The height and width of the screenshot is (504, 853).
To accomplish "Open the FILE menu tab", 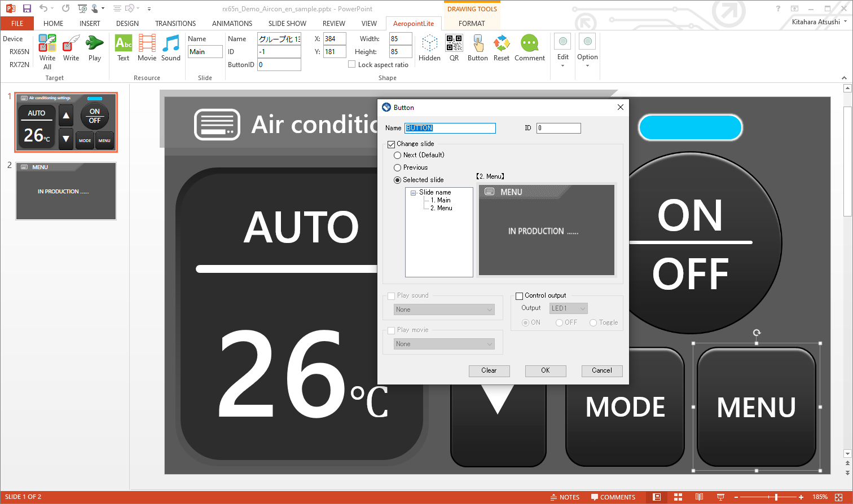I will pos(17,24).
